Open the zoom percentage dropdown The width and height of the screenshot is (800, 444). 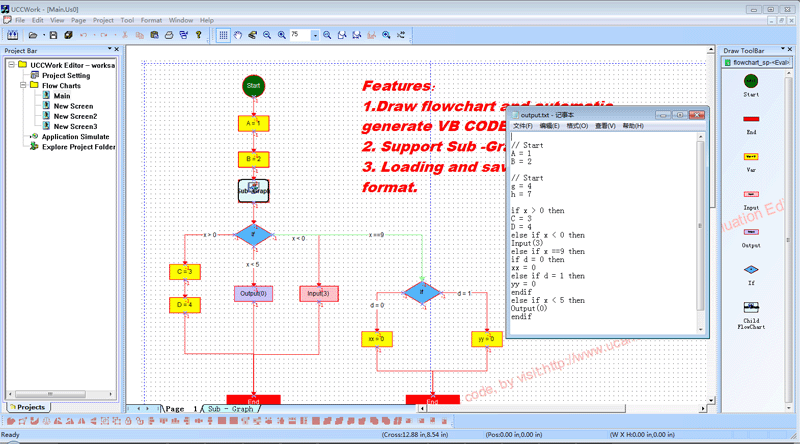(315, 35)
